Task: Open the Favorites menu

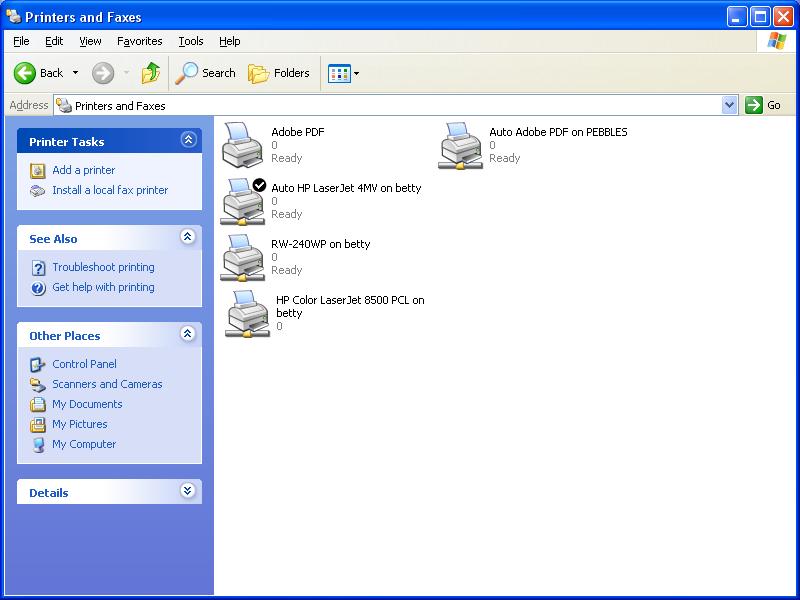Action: (x=140, y=41)
